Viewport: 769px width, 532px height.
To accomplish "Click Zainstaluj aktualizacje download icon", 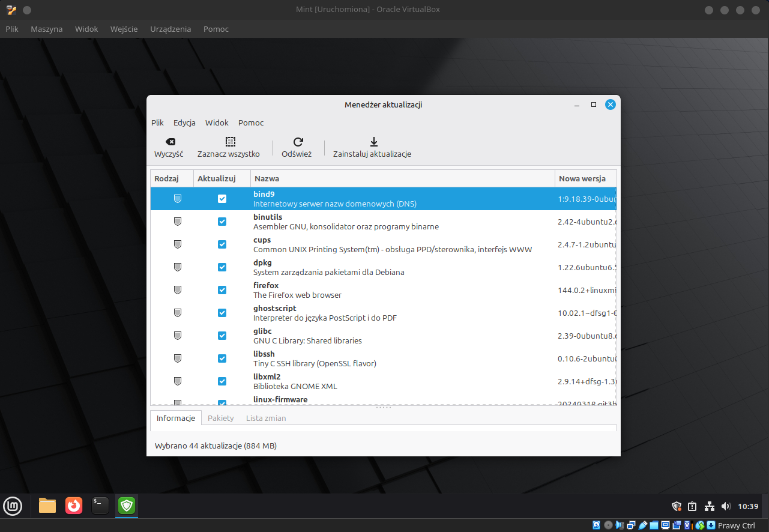I will 373,142.
